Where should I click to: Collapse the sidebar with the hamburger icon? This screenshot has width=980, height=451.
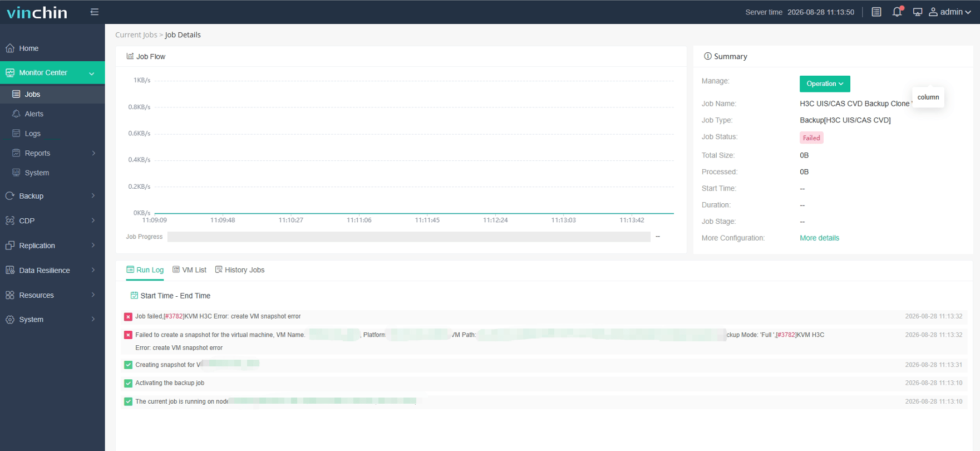pyautogui.click(x=95, y=12)
